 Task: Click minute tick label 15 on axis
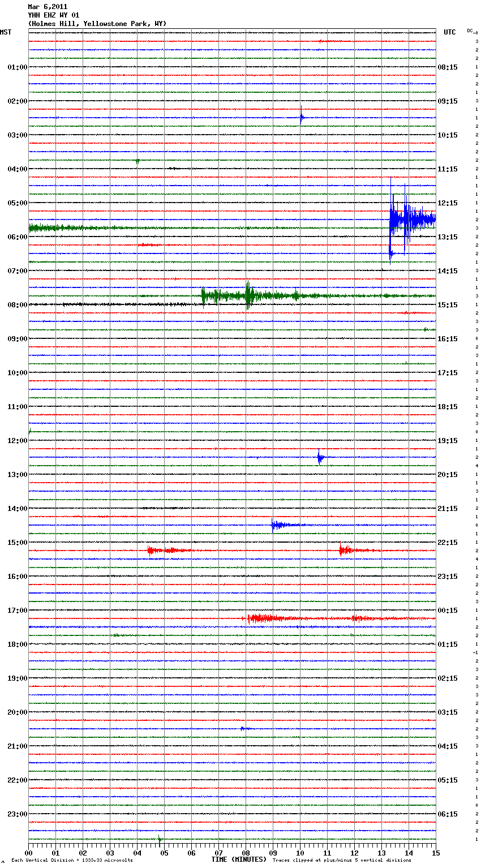coord(436,852)
